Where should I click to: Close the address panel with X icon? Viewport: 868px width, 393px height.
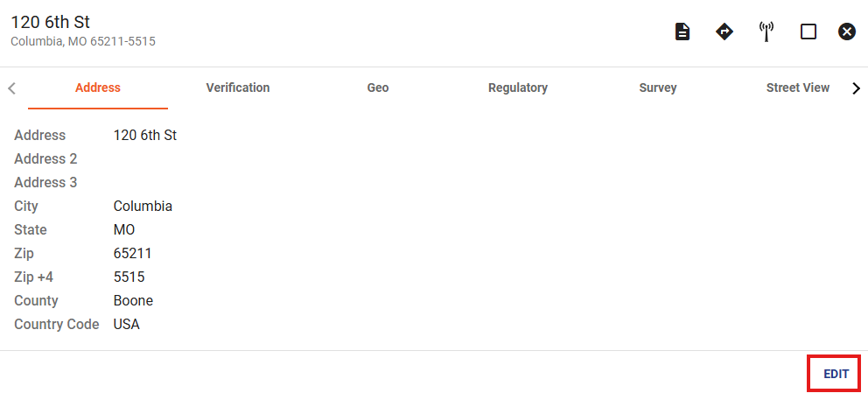[x=846, y=32]
